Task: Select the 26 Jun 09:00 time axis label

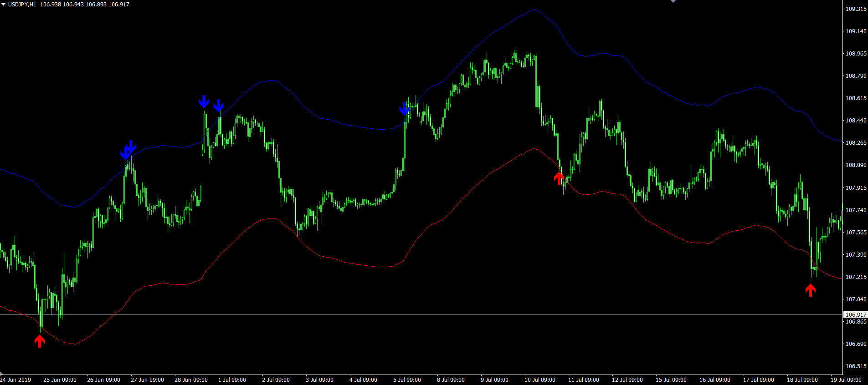Action: (103, 380)
